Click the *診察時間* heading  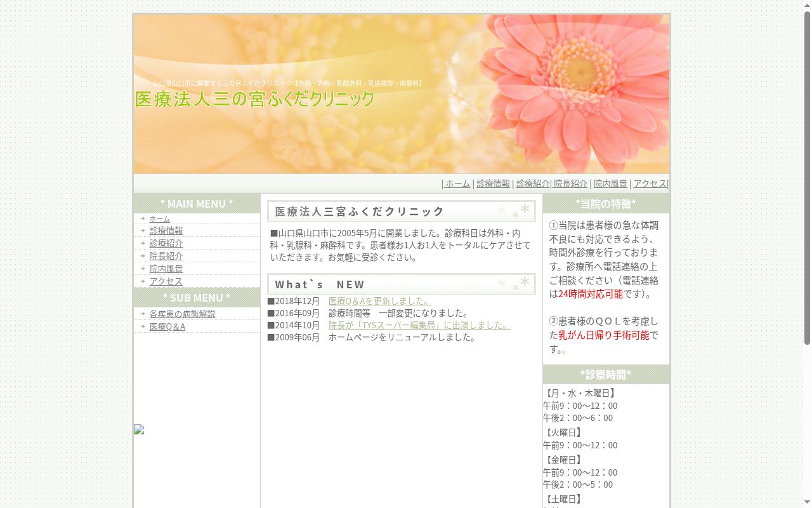click(606, 375)
